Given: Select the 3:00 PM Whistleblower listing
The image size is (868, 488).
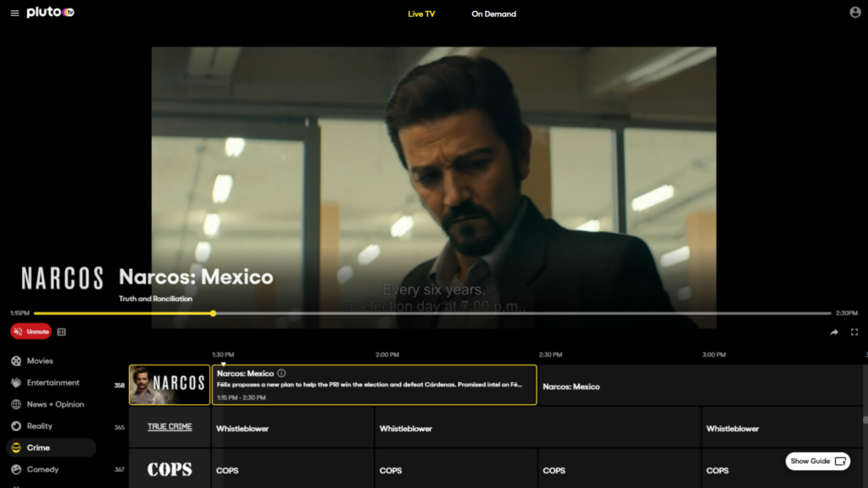Looking at the screenshot, I should [782, 427].
